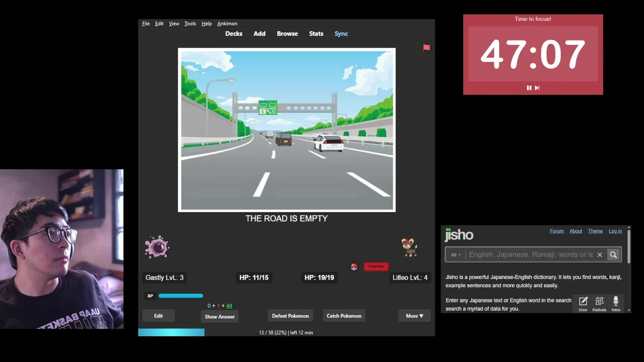Click the webcam video overlay
644x362 pixels.
(61, 249)
